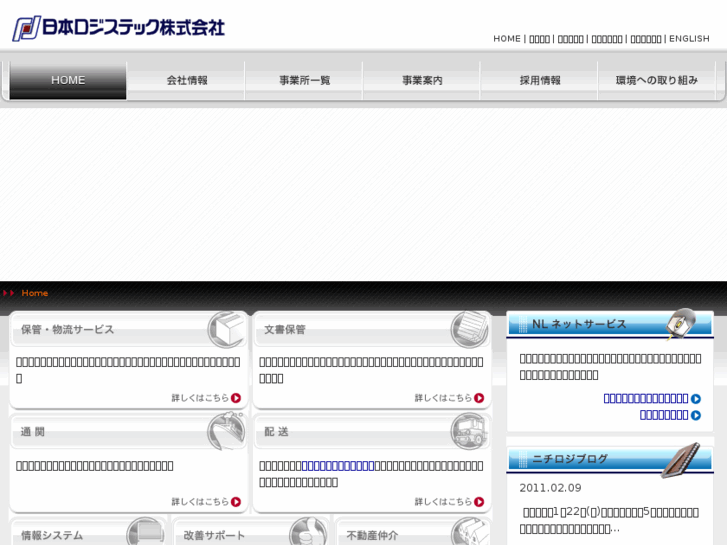Click the house icon for 不動産仲介
This screenshot has height=545, width=727.
(470, 532)
